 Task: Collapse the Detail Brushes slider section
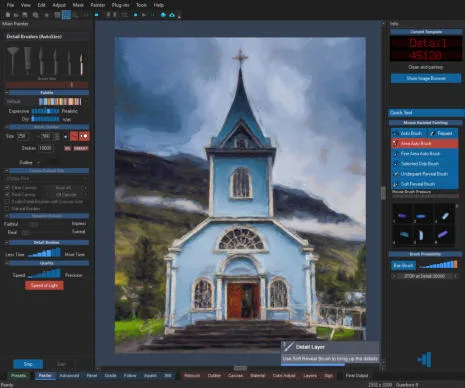[x=6, y=242]
